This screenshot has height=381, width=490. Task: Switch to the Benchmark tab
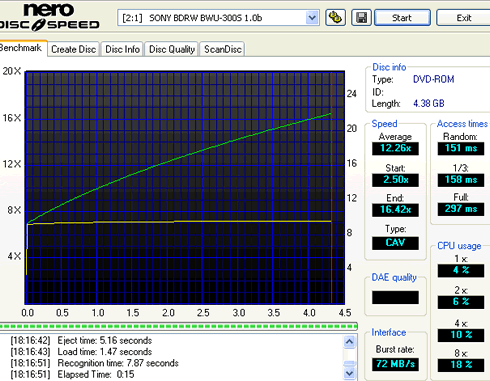[x=22, y=48]
